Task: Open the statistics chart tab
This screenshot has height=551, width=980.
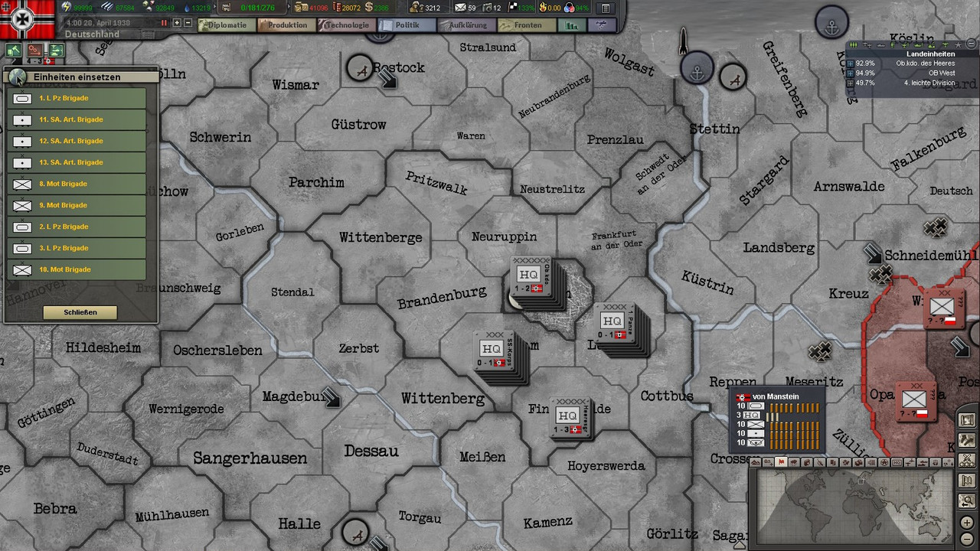Action: (571, 25)
